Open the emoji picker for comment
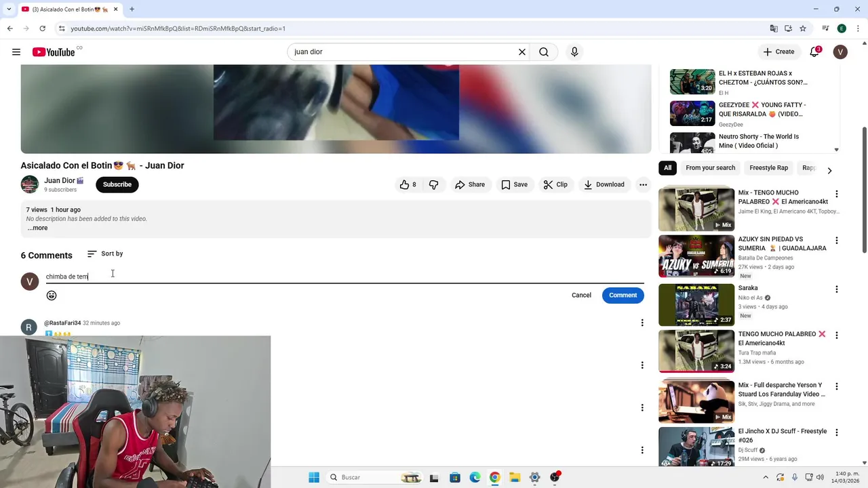 pyautogui.click(x=52, y=296)
